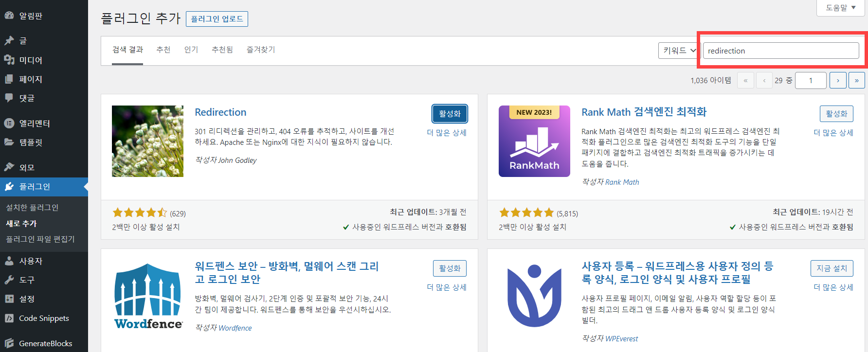Switch to the 즐겨찾기 tab

tap(261, 50)
